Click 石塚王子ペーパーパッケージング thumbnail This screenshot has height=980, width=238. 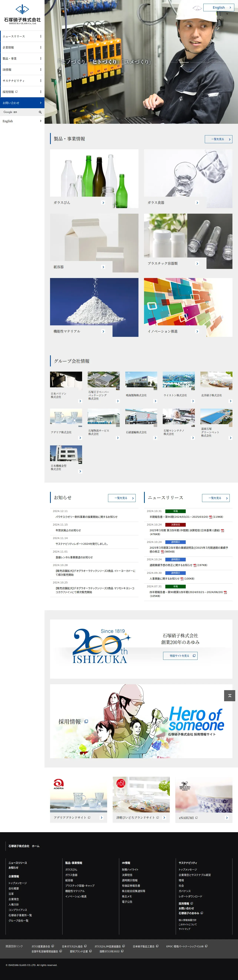104,380
